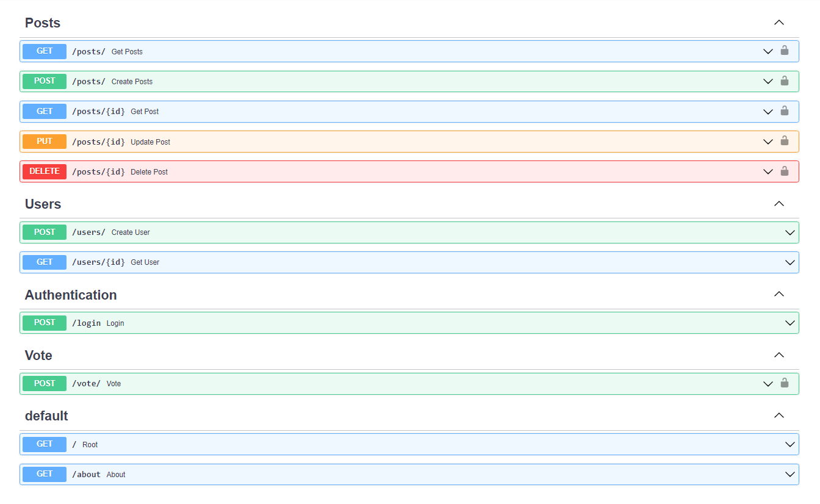Click the DELETE badge for Delete Post

tap(45, 171)
